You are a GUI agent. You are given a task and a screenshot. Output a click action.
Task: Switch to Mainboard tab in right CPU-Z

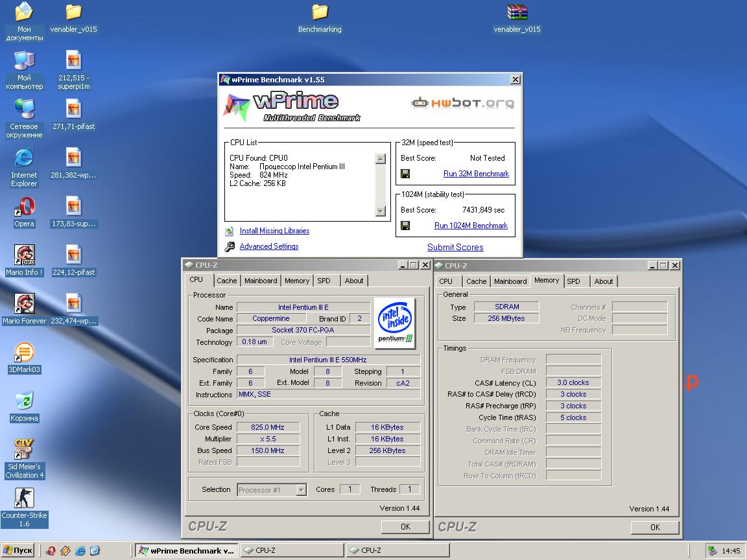(x=510, y=281)
